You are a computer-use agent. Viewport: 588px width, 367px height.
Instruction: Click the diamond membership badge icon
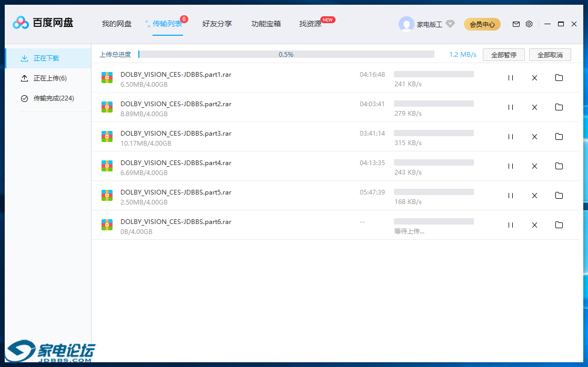[x=450, y=24]
